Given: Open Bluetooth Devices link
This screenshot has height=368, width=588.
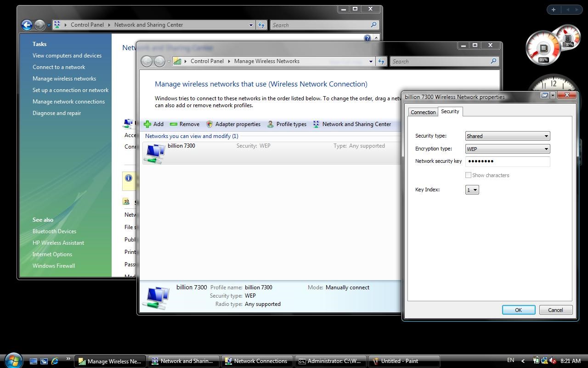Looking at the screenshot, I should [x=54, y=231].
